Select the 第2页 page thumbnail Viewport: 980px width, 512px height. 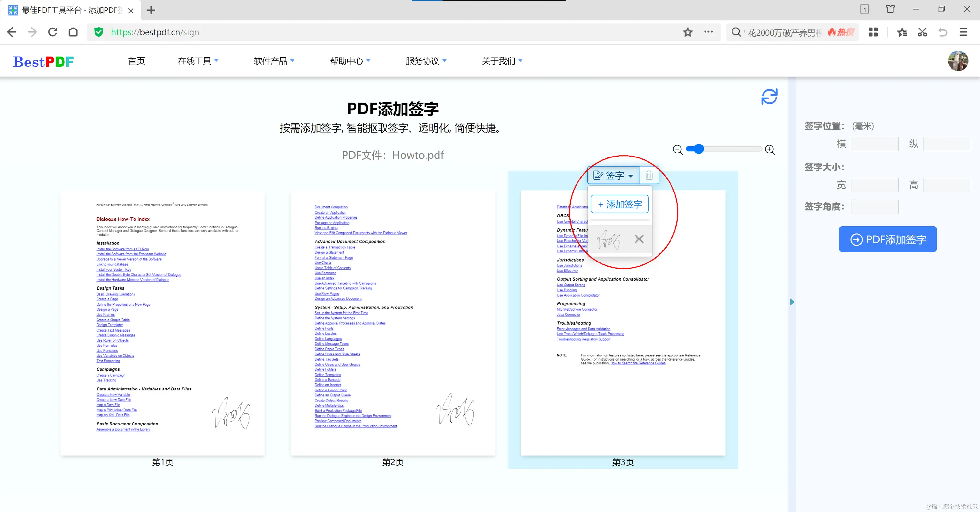click(392, 323)
